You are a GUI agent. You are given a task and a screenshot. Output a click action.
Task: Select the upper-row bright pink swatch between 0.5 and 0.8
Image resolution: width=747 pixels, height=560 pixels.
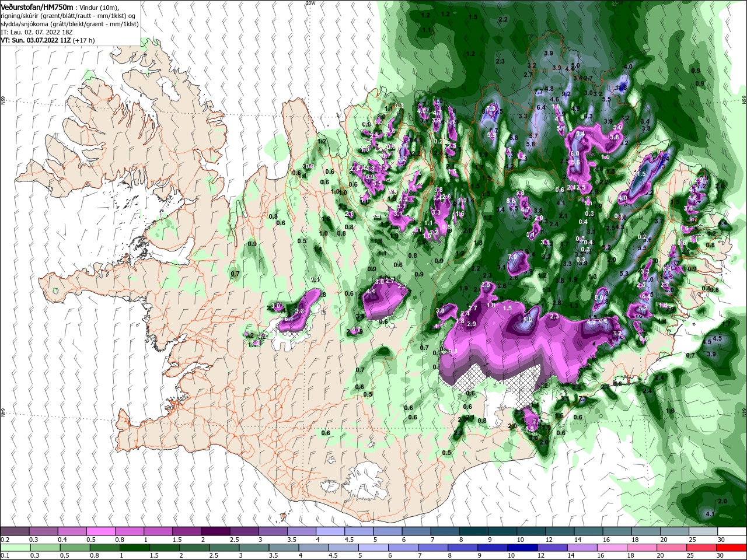pyautogui.click(x=101, y=531)
